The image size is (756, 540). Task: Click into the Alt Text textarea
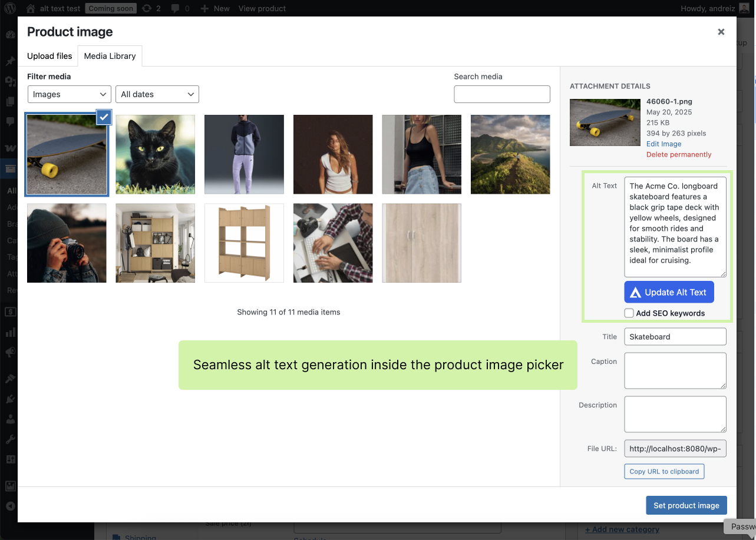675,227
